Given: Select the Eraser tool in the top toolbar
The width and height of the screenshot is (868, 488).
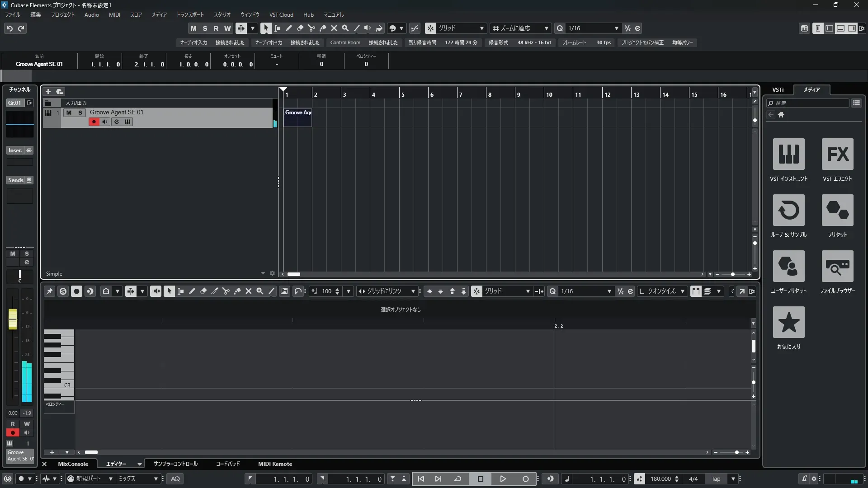Looking at the screenshot, I should [x=300, y=28].
